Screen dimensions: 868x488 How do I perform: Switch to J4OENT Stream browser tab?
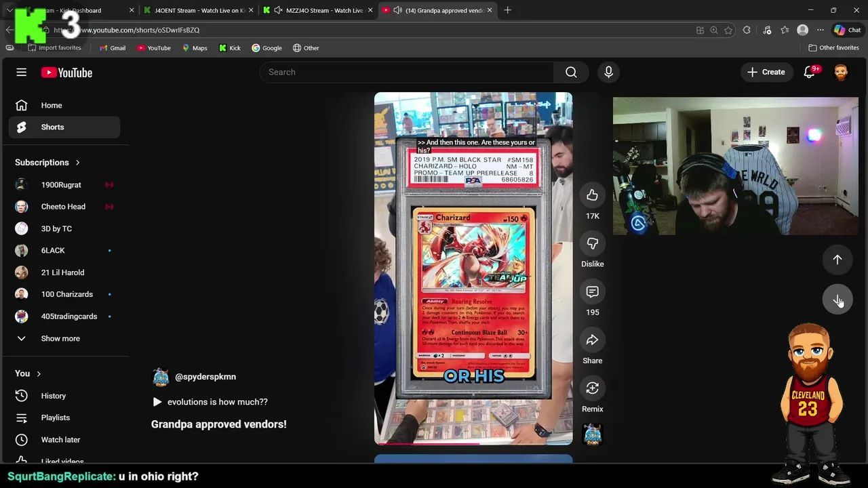click(x=198, y=10)
